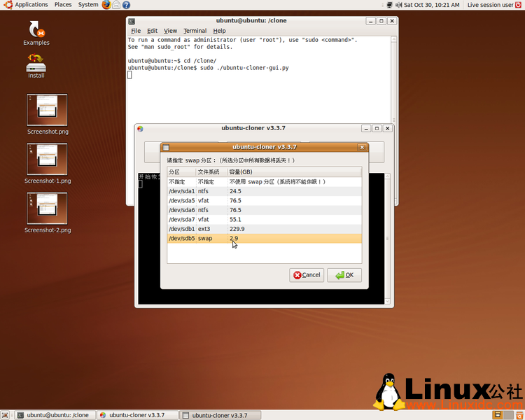This screenshot has height=420, width=525.
Task: Launch the Install desktop icon
Action: tap(36, 66)
